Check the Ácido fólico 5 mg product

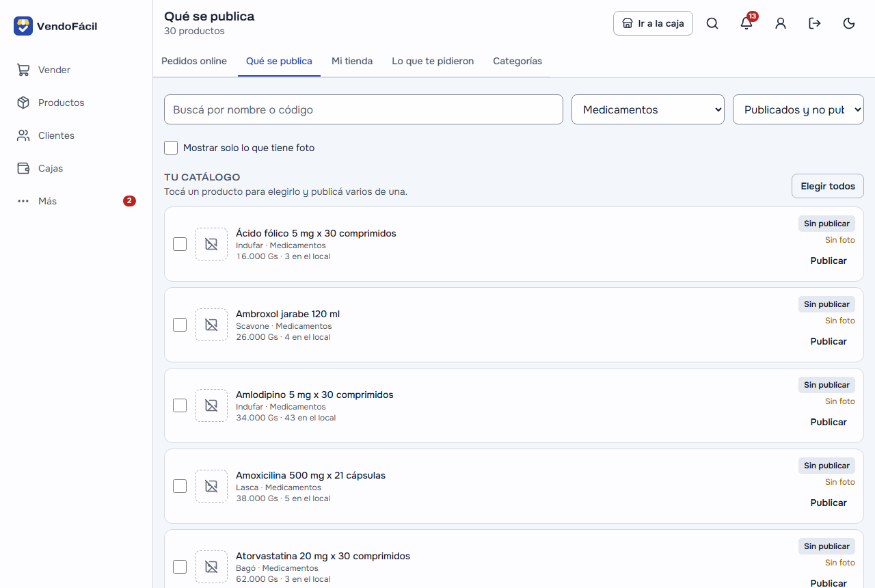180,244
